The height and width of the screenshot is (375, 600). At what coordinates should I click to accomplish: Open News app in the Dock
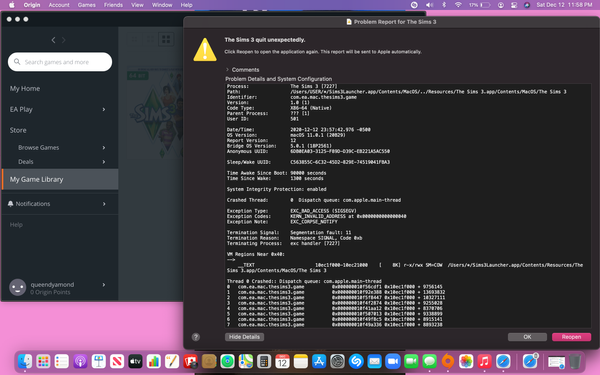click(x=117, y=361)
